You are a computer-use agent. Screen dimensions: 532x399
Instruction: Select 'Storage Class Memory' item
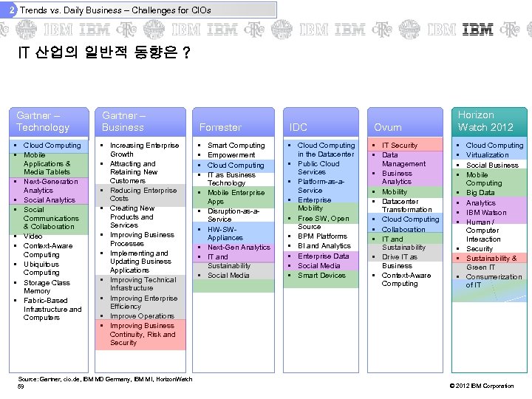coord(47,287)
